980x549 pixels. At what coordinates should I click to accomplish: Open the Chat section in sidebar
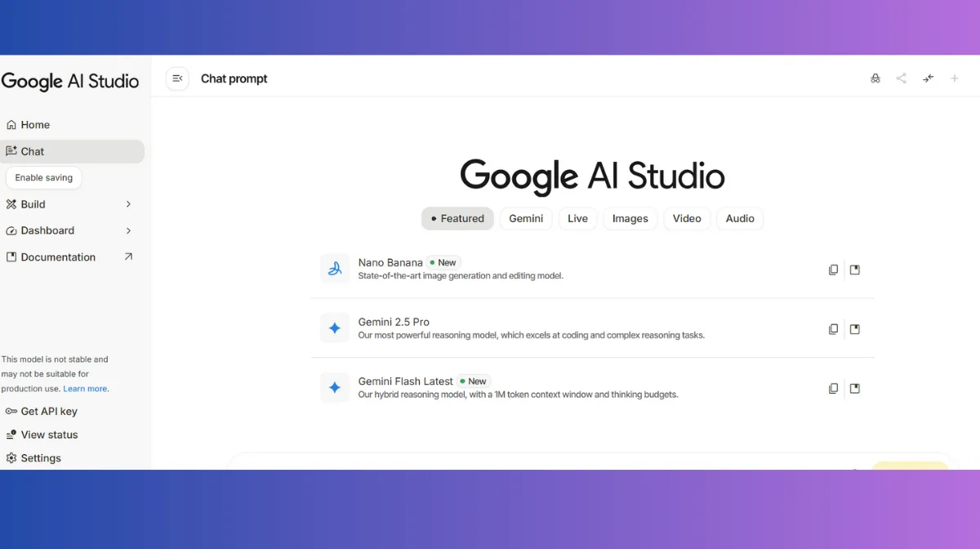[x=33, y=151]
